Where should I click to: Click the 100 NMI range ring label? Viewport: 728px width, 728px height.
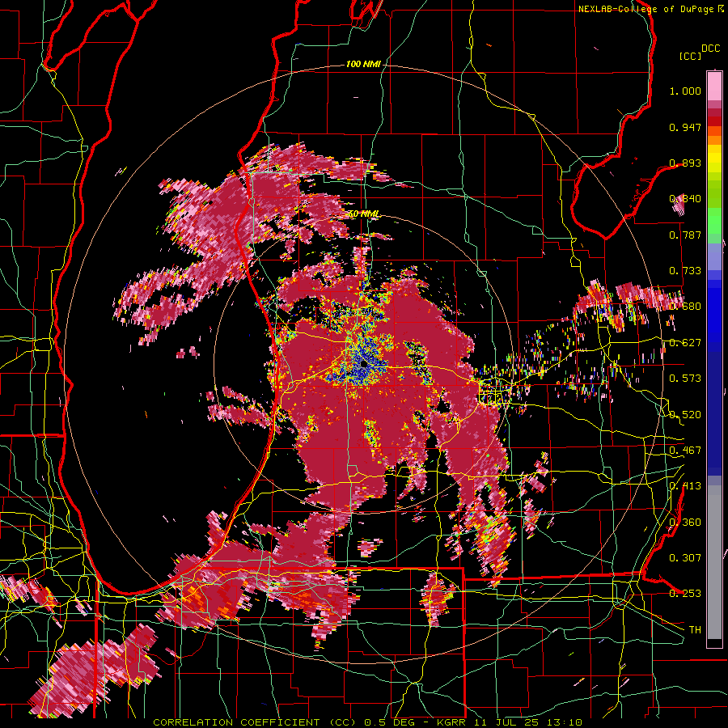(x=363, y=64)
